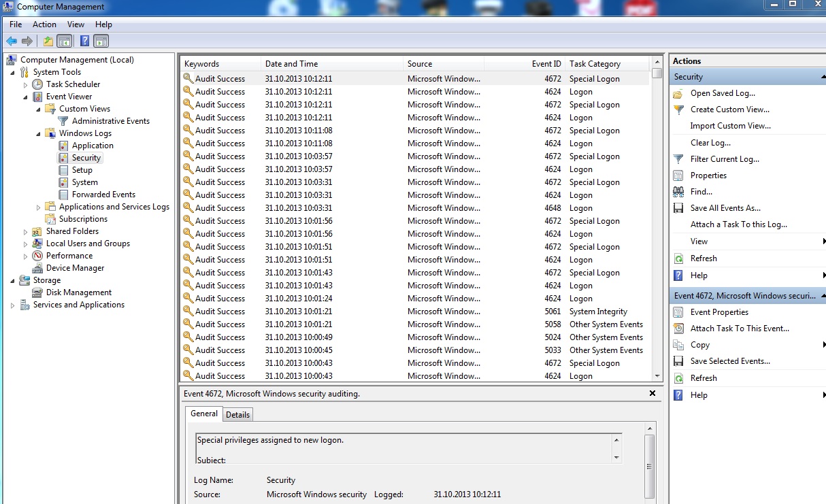826x504 pixels.
Task: Open the Copy submenu arrow in Actions
Action: click(x=823, y=345)
